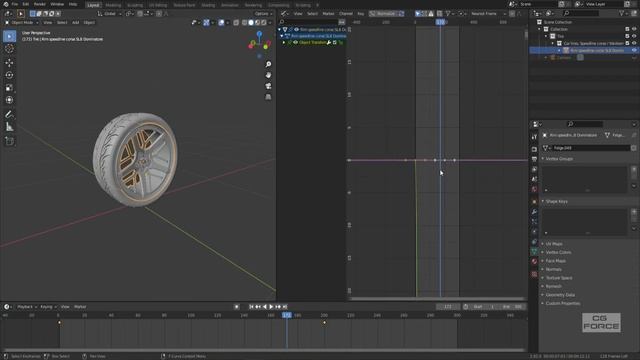This screenshot has height=360, width=640.
Task: Click the viewport zoom magnifier icon
Action: click(268, 64)
